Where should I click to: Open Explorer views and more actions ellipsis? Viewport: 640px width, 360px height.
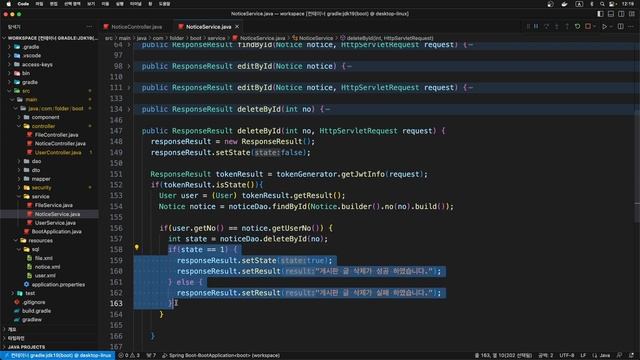coord(89,27)
